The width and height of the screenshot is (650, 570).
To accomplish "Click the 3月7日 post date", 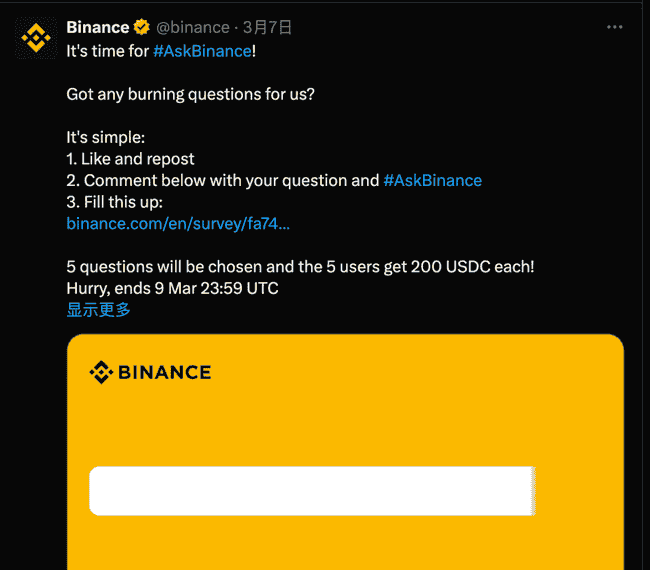I will [267, 27].
